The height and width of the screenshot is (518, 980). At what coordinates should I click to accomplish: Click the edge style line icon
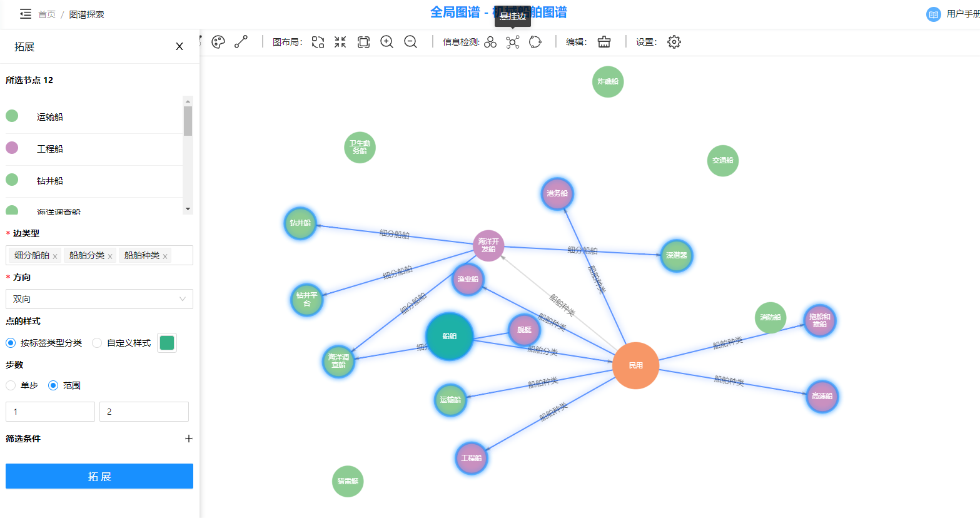point(241,42)
